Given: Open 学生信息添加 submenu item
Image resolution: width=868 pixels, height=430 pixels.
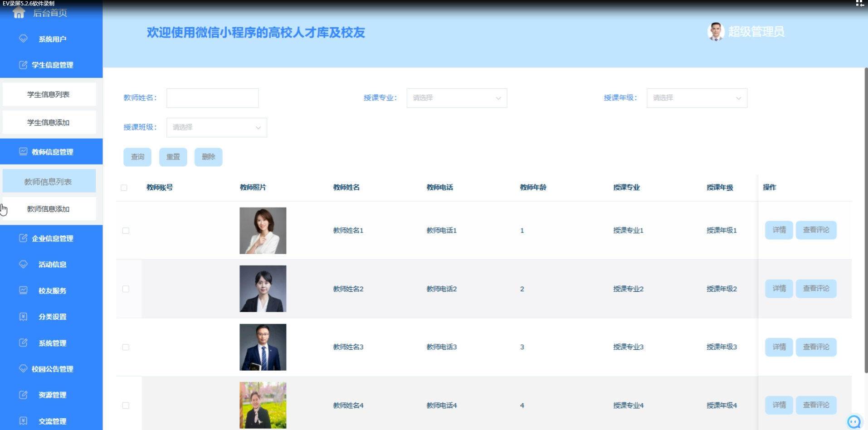Looking at the screenshot, I should coord(49,122).
